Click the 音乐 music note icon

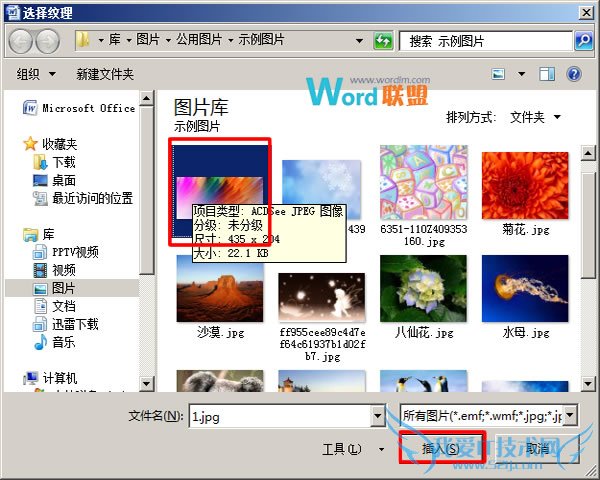[40, 342]
